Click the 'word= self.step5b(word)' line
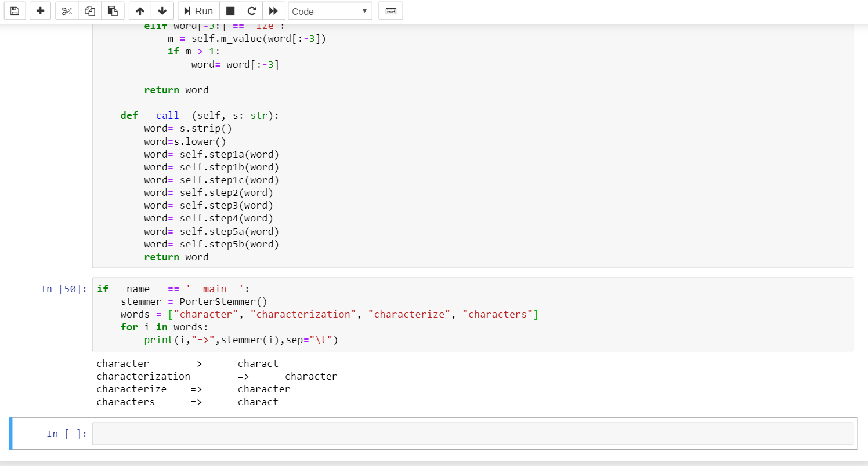The height and width of the screenshot is (466, 868). pyautogui.click(x=211, y=244)
